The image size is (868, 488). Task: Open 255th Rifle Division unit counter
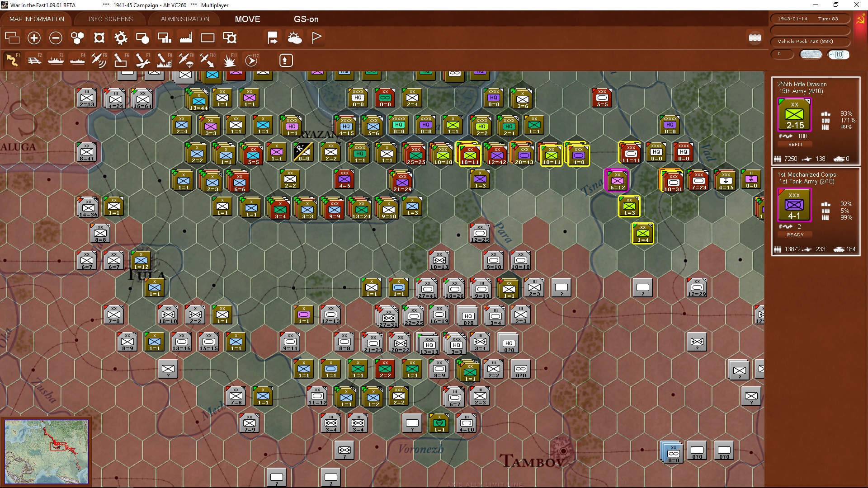(x=794, y=115)
